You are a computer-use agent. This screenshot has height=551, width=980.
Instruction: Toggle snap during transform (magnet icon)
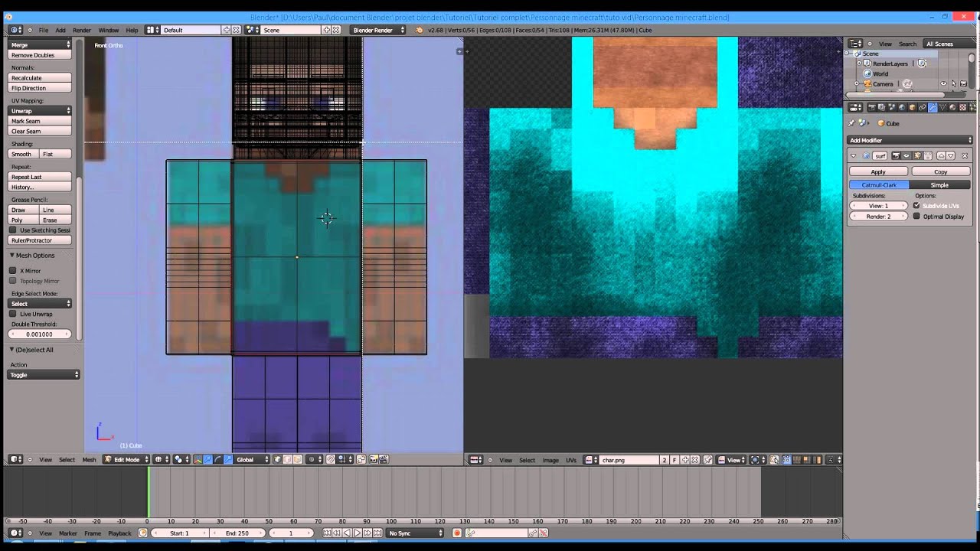point(331,459)
